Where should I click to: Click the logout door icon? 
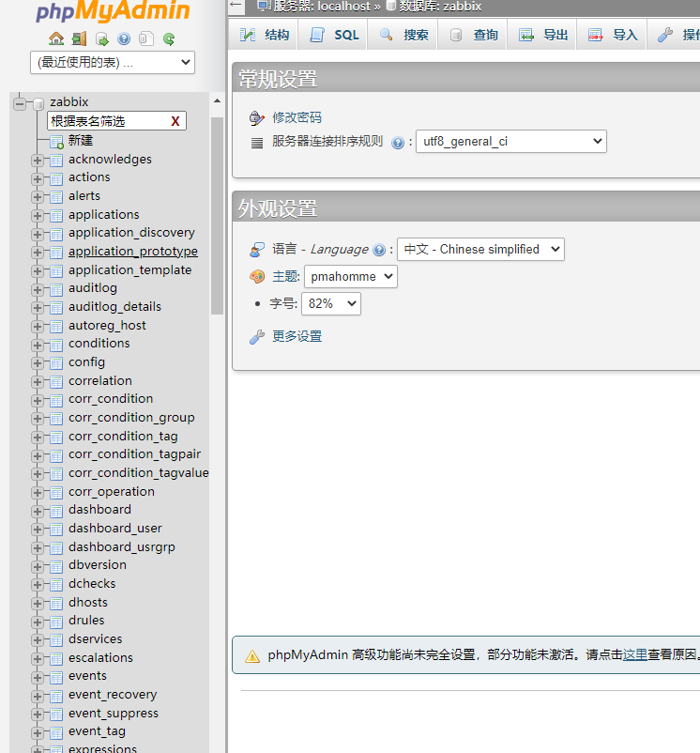click(79, 39)
